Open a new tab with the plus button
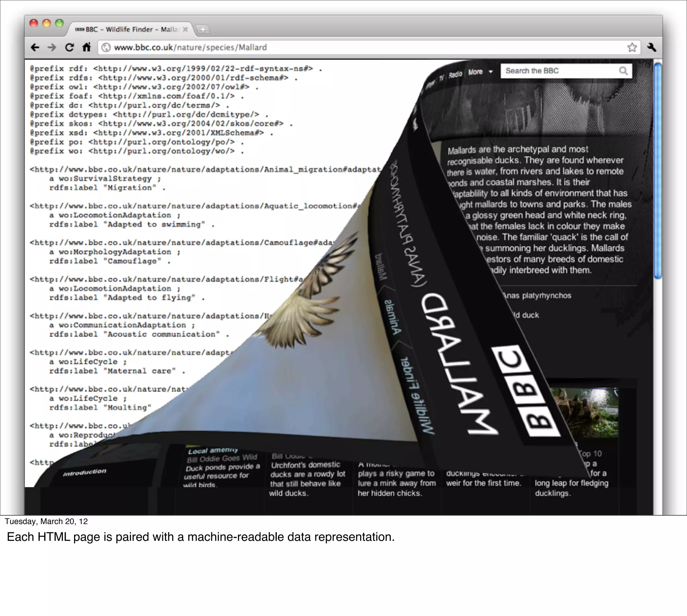The height and width of the screenshot is (616, 687). [x=203, y=30]
